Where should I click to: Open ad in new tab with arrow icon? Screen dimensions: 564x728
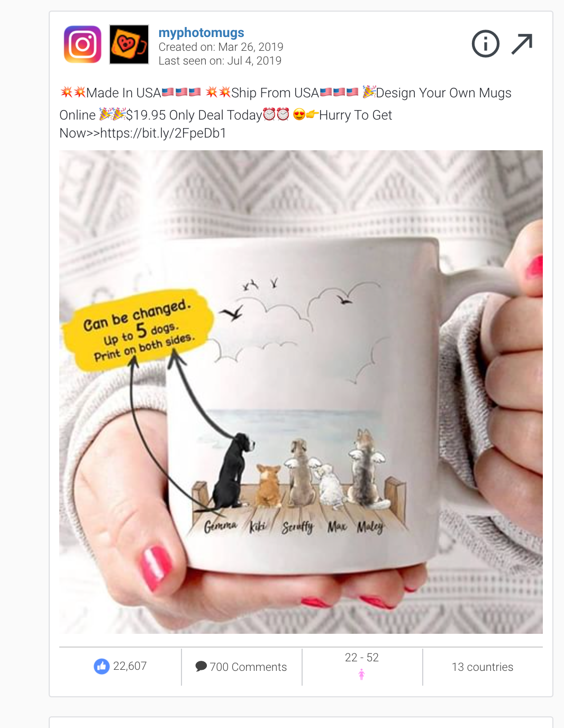(x=522, y=44)
